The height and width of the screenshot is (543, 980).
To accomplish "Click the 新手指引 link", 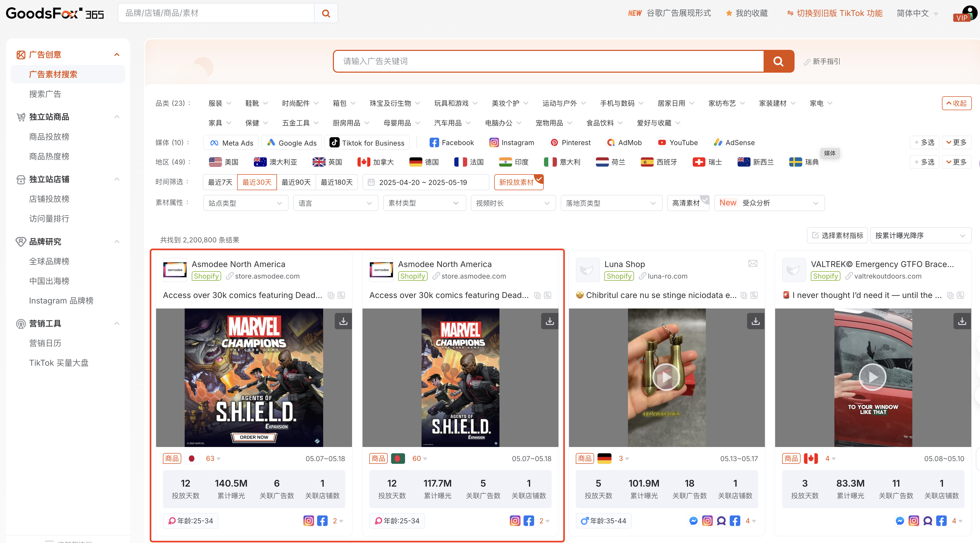I will [x=822, y=61].
